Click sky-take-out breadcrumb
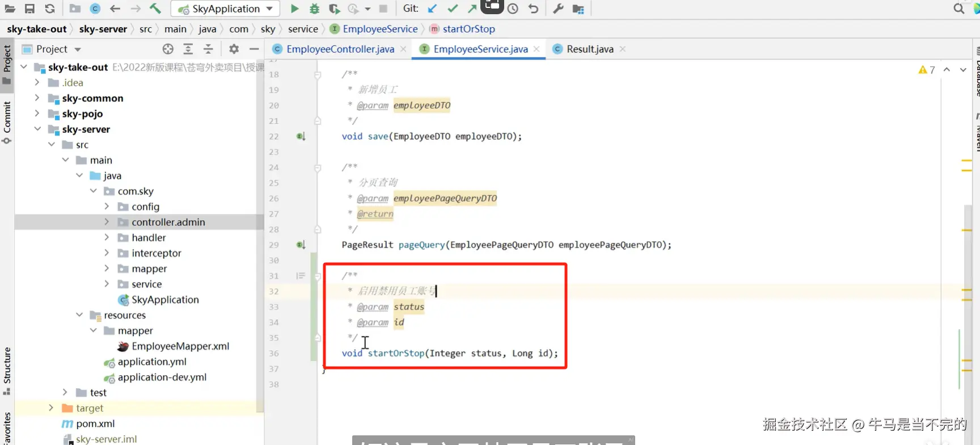This screenshot has width=980, height=445. point(37,29)
